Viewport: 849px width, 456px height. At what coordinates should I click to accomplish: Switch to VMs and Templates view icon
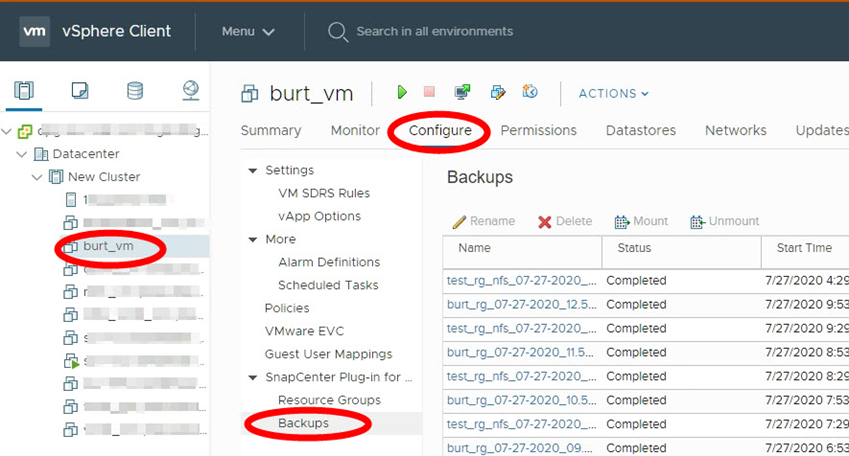coord(79,92)
